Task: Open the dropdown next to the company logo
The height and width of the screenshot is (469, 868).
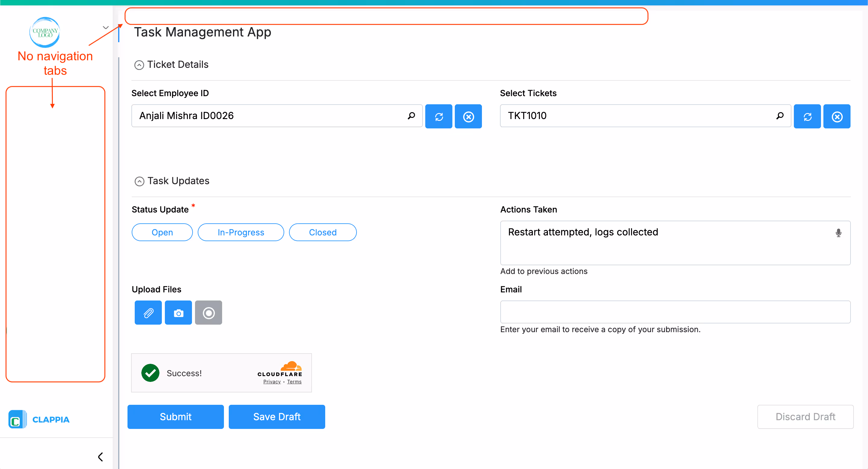Action: 105,27
